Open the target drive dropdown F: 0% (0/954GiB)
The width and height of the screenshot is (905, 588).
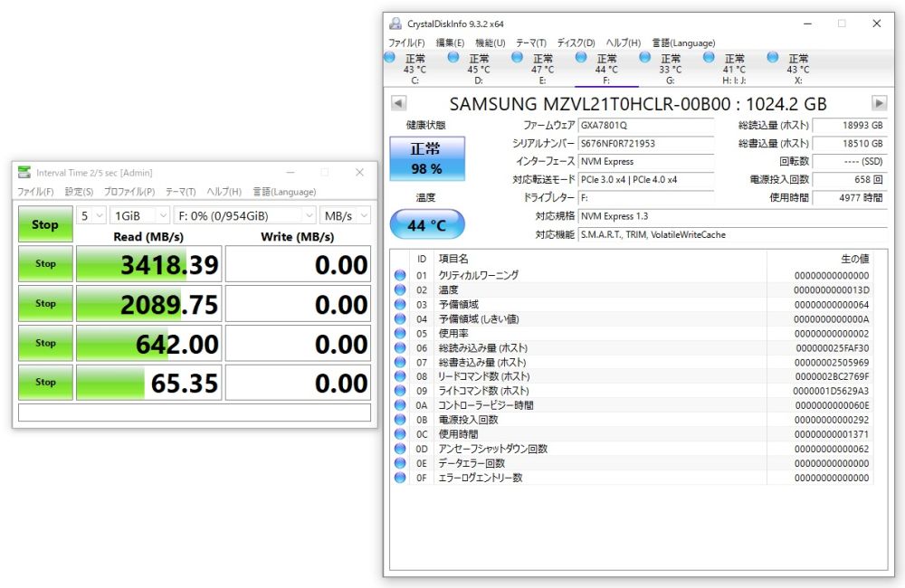245,216
